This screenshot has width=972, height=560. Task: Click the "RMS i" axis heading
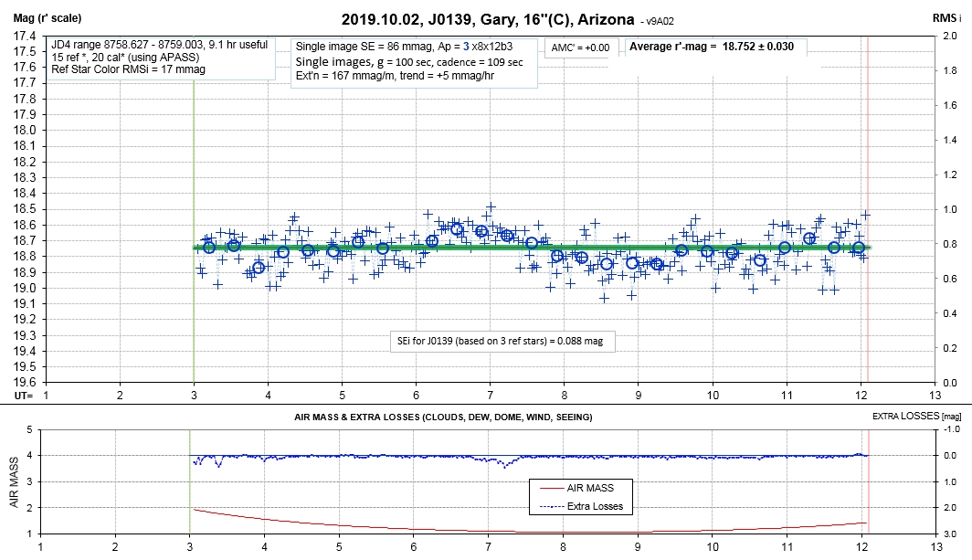[x=946, y=18]
